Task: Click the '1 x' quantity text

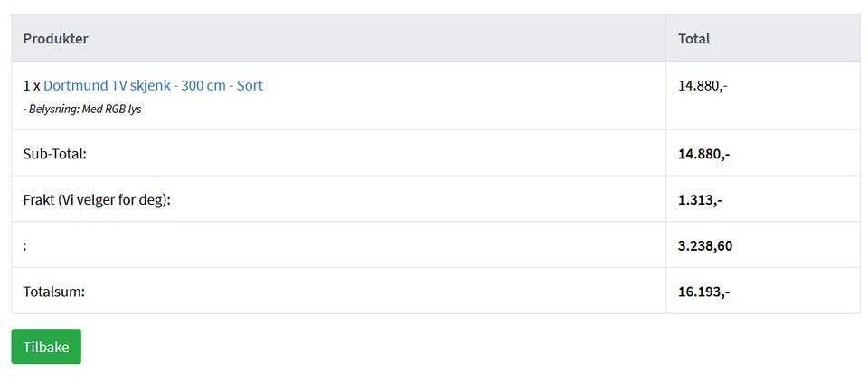Action: click(32, 85)
